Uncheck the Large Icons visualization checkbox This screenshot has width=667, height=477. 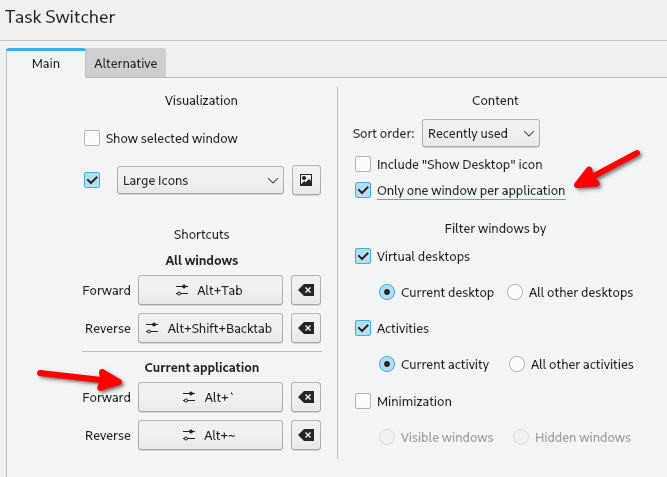(92, 181)
